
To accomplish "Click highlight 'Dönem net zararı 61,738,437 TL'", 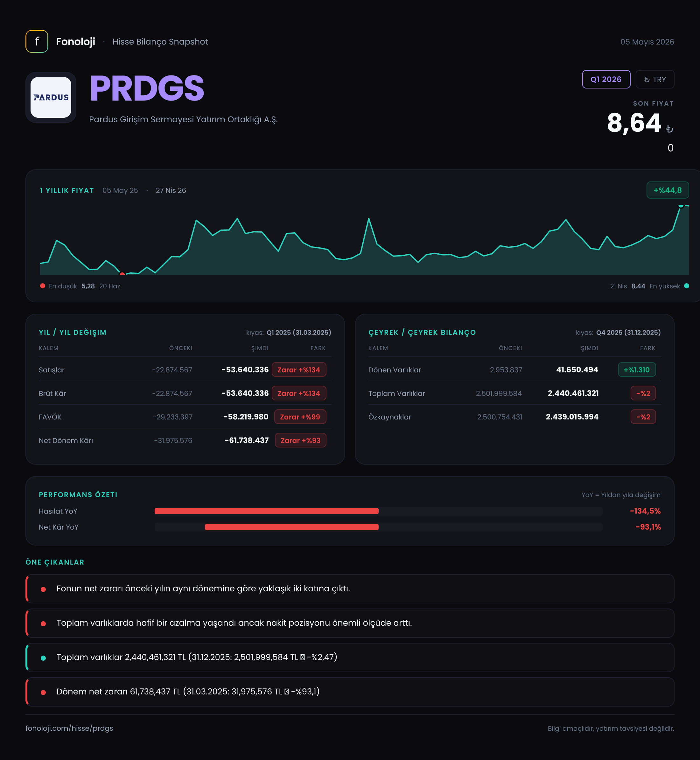I will coord(350,692).
